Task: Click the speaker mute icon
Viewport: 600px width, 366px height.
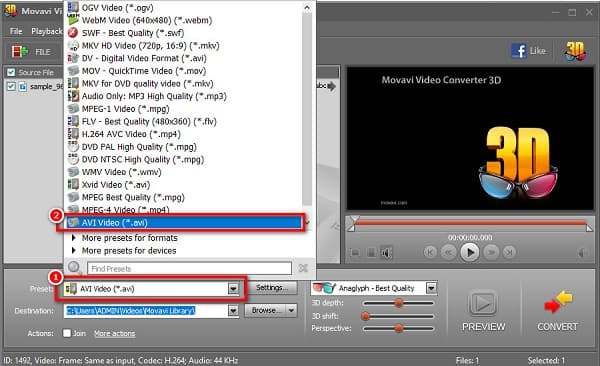Action: coord(386,253)
